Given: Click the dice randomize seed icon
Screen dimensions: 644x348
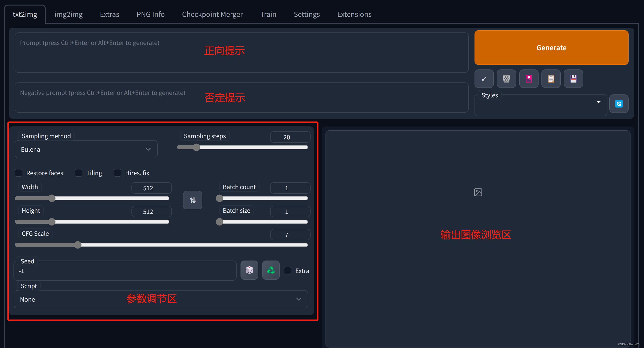Looking at the screenshot, I should [249, 270].
